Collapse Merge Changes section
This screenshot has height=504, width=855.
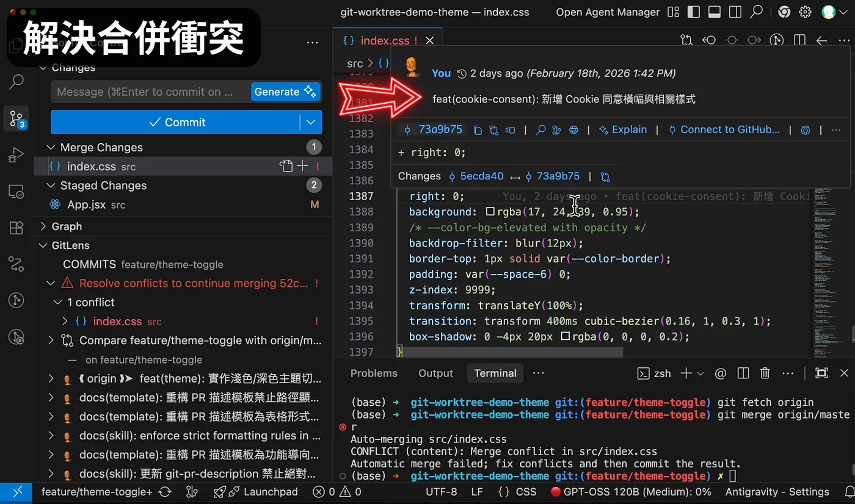pyautogui.click(x=51, y=147)
